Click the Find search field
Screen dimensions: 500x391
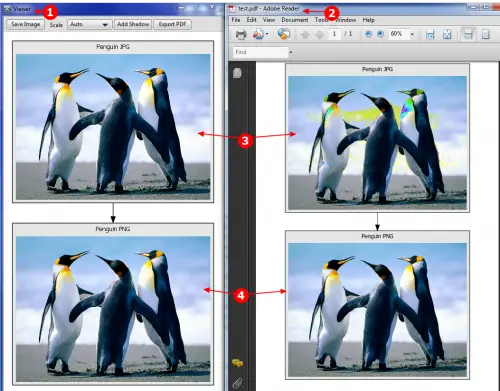[260, 52]
